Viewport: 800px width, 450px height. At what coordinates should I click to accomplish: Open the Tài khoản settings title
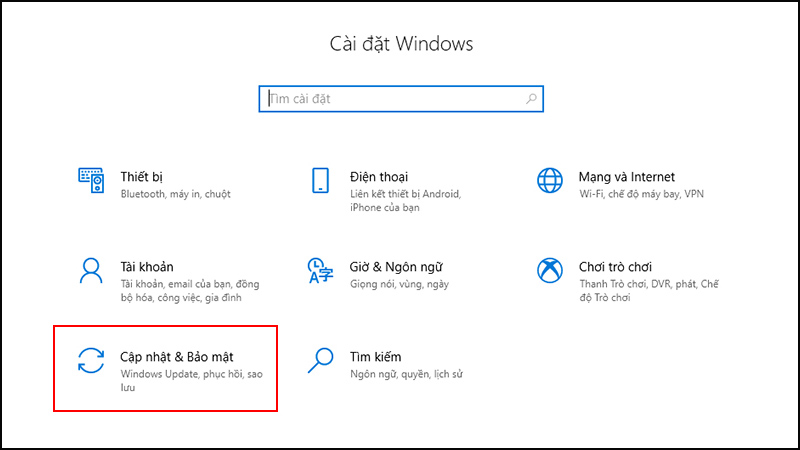click(147, 267)
